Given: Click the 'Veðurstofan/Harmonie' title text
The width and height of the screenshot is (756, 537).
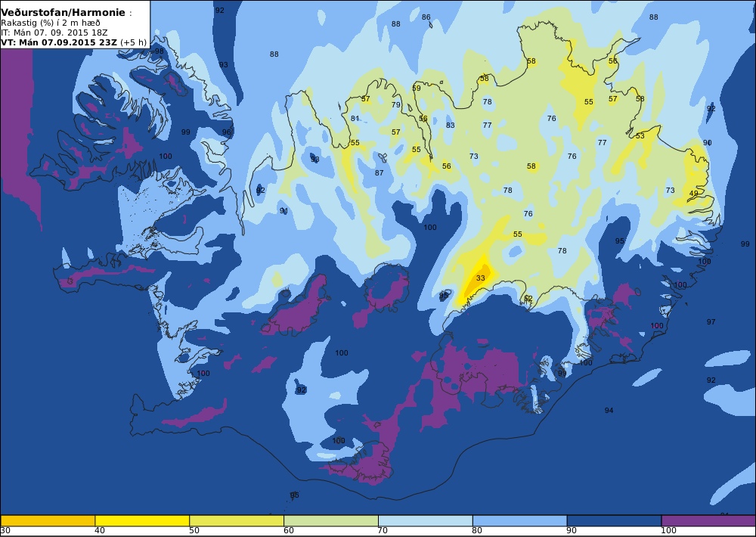Looking at the screenshot, I should point(63,13).
